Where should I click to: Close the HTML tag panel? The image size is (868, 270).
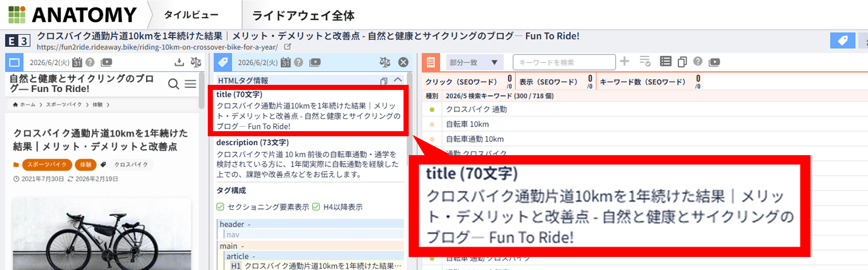coord(403,63)
